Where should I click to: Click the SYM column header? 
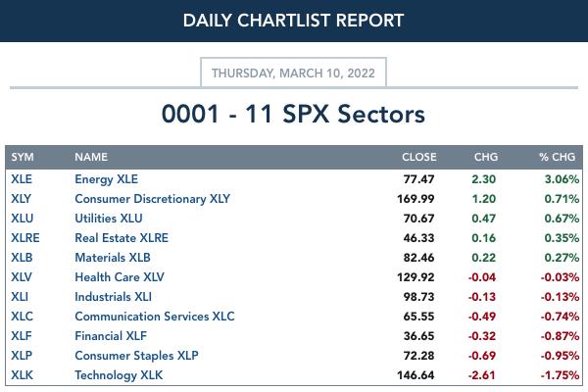click(23, 157)
